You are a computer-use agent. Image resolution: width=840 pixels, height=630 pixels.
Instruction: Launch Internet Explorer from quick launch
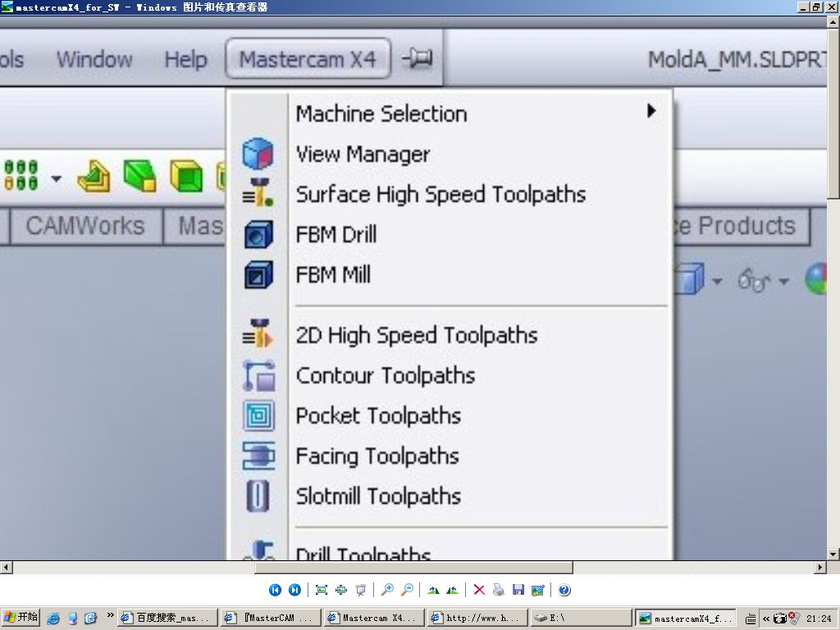(53, 619)
